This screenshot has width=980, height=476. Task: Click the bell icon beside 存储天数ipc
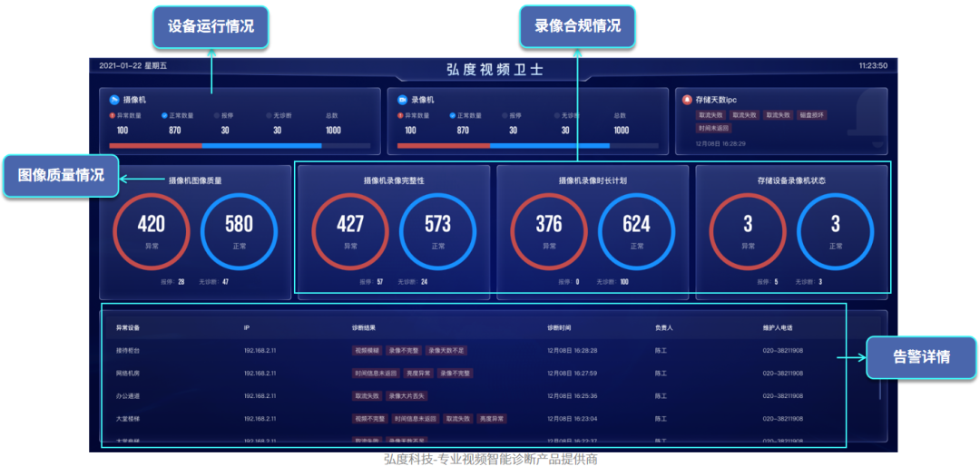coord(688,100)
